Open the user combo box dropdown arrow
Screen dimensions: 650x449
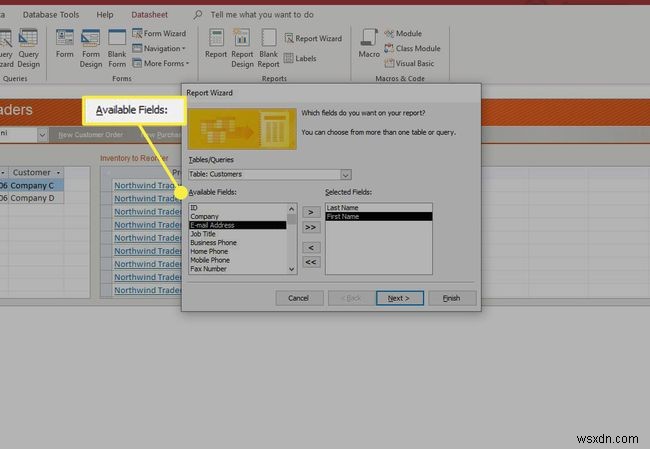click(42, 135)
